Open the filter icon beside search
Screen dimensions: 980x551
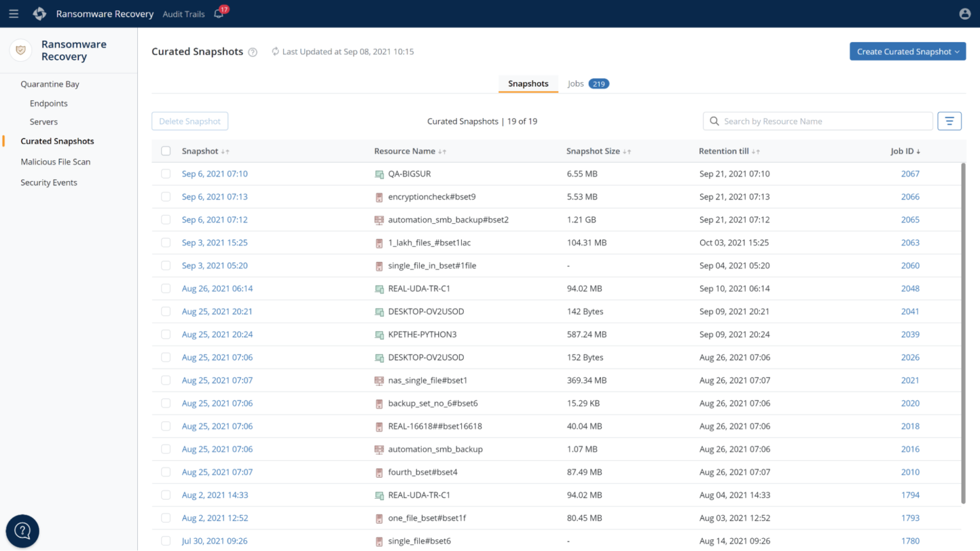point(949,121)
